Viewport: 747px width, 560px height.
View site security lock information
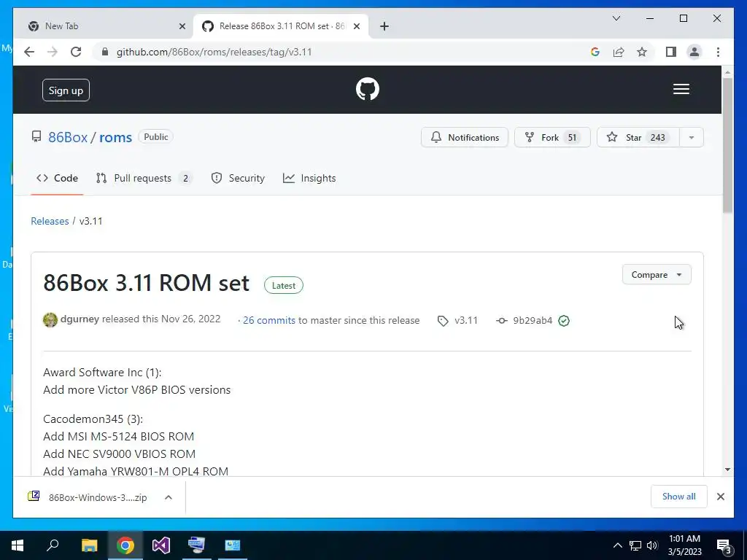pos(105,52)
